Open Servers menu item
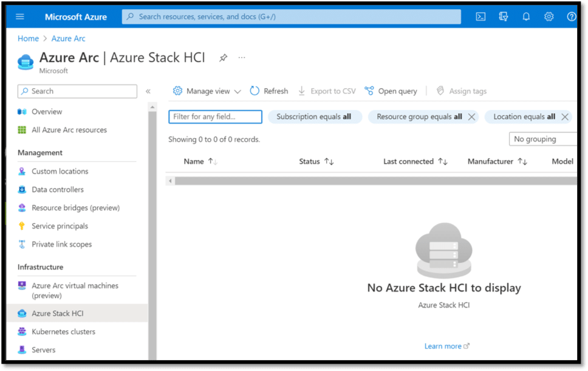 tap(44, 350)
